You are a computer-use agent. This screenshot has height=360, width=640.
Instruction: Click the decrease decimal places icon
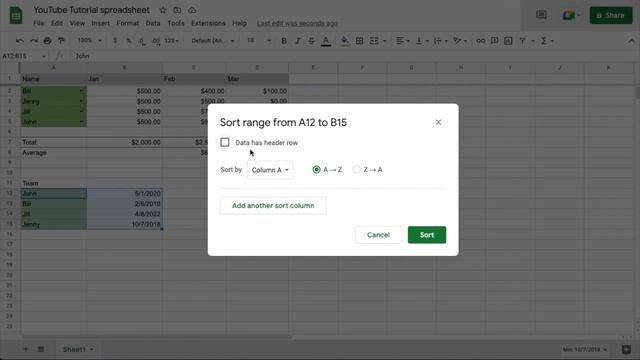pyautogui.click(x=142, y=41)
